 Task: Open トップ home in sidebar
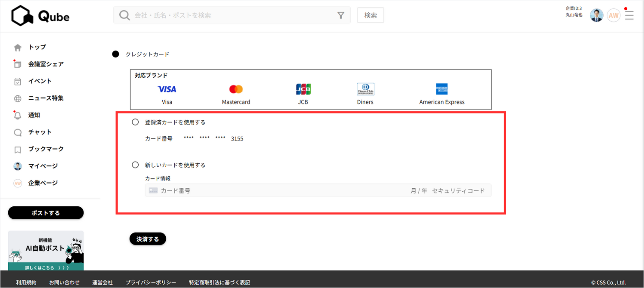pos(37,47)
